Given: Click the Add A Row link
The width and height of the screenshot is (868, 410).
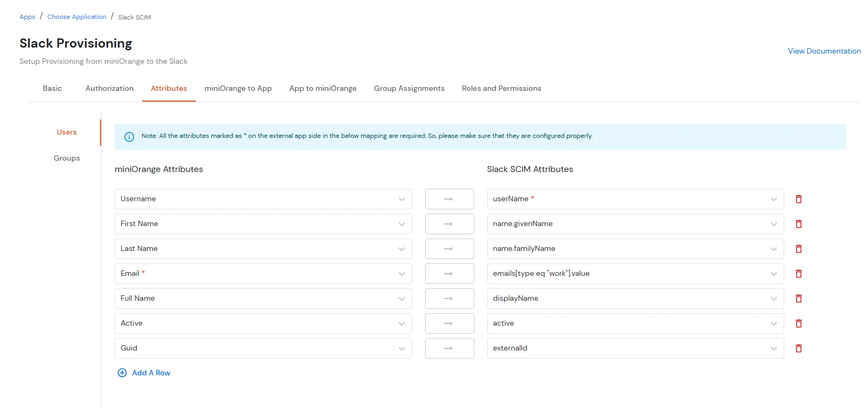Looking at the screenshot, I should (x=151, y=373).
